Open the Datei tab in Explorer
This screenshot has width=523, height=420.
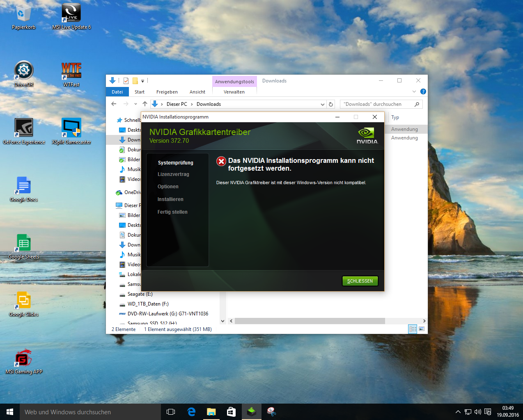tap(117, 92)
